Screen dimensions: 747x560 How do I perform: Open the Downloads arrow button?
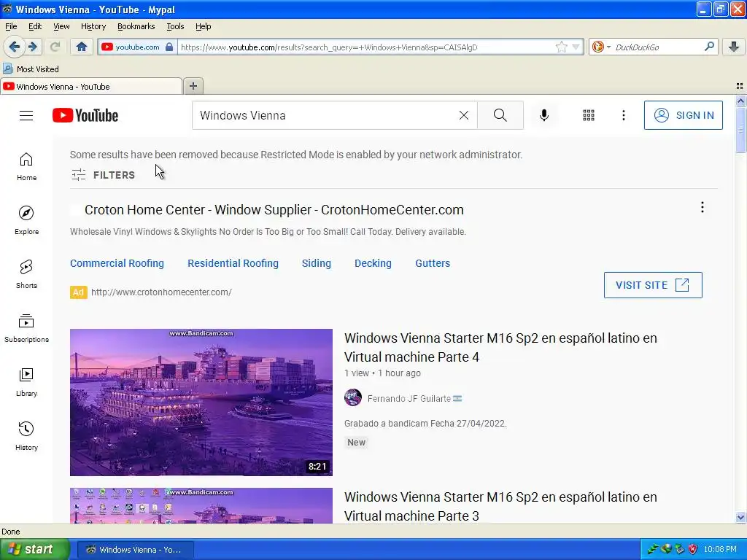pyautogui.click(x=734, y=47)
